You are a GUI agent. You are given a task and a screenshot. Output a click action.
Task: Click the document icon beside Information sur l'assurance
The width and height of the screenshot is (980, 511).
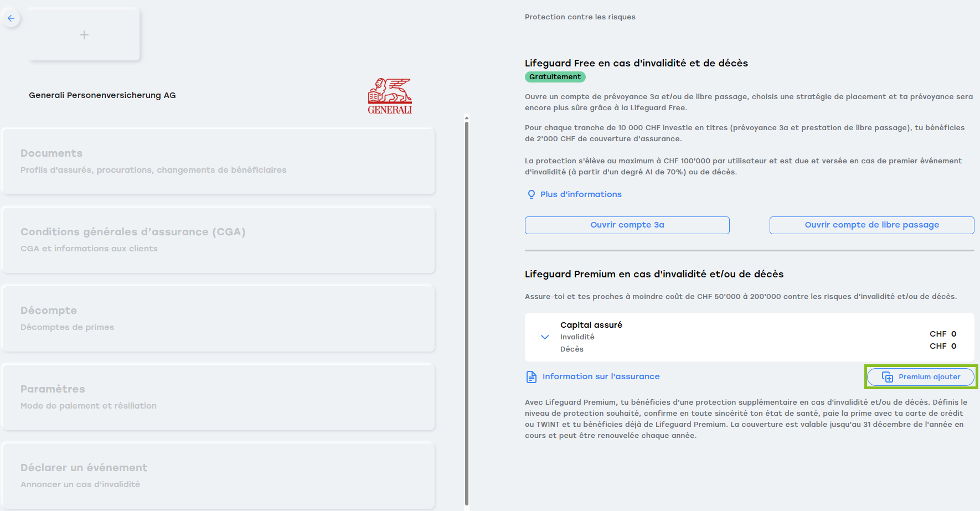pos(532,377)
